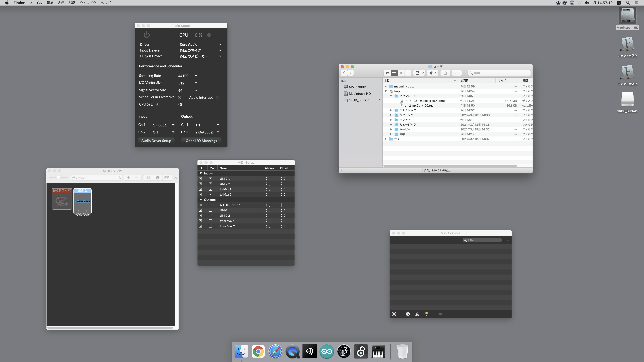Image resolution: width=644 pixels, height=362 pixels.
Task: Toggle the Scheduler in Overdrive checkbox
Action: tap(180, 97)
